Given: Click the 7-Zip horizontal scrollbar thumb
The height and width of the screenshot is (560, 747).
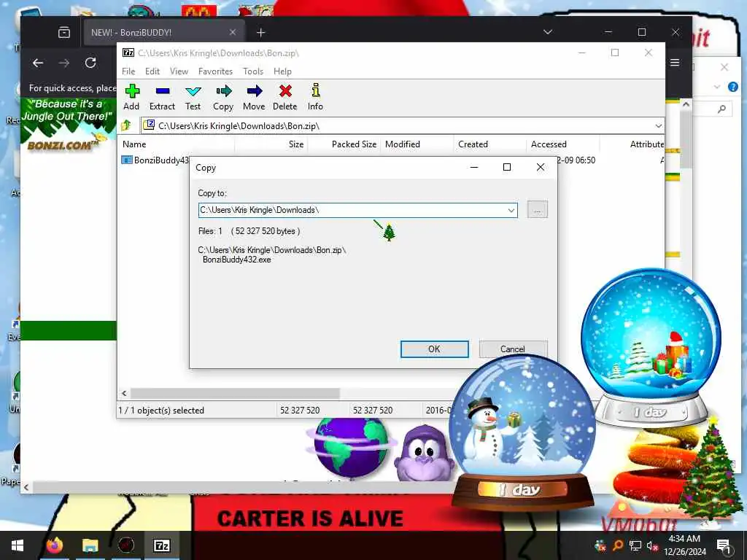Looking at the screenshot, I should tap(236, 393).
